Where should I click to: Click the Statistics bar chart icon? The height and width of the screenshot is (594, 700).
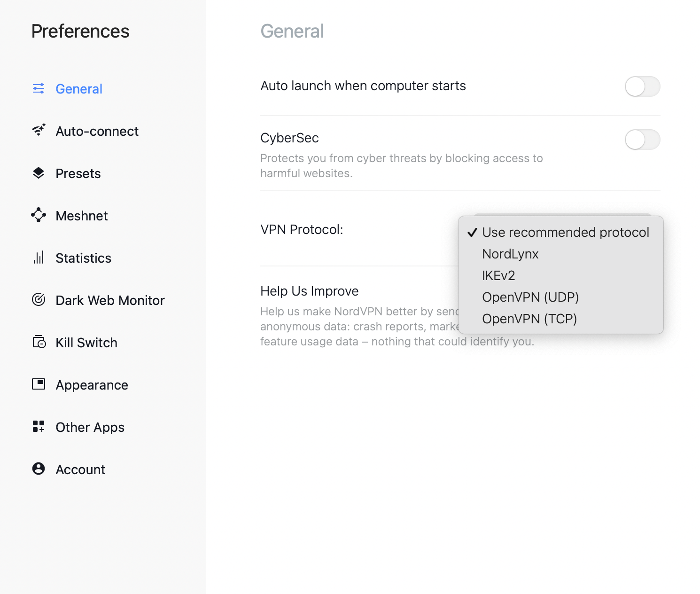click(x=39, y=258)
